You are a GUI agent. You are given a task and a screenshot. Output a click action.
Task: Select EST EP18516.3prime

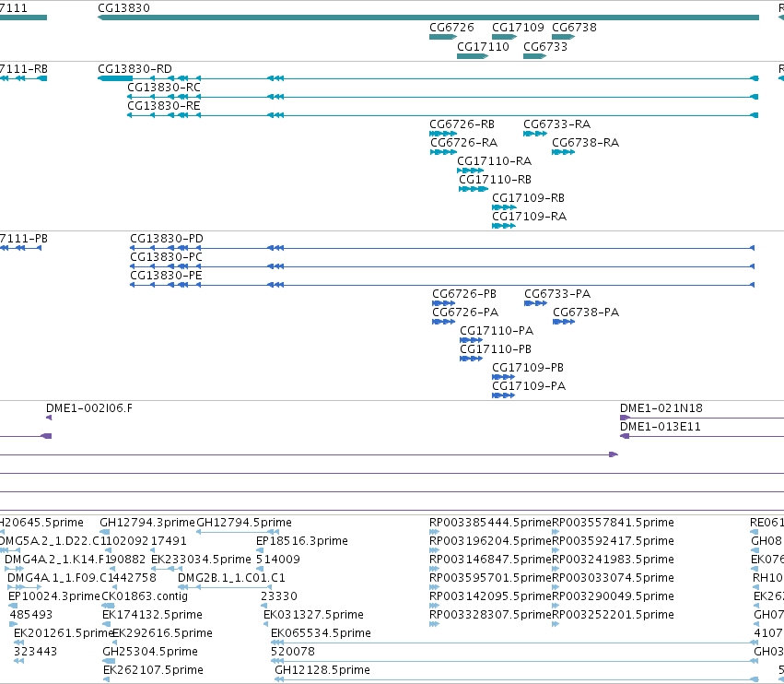[260, 550]
